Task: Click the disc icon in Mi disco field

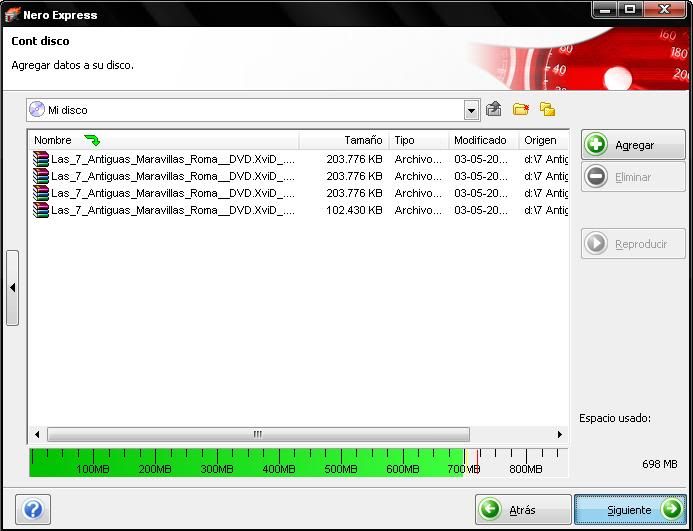Action: pyautogui.click(x=37, y=109)
